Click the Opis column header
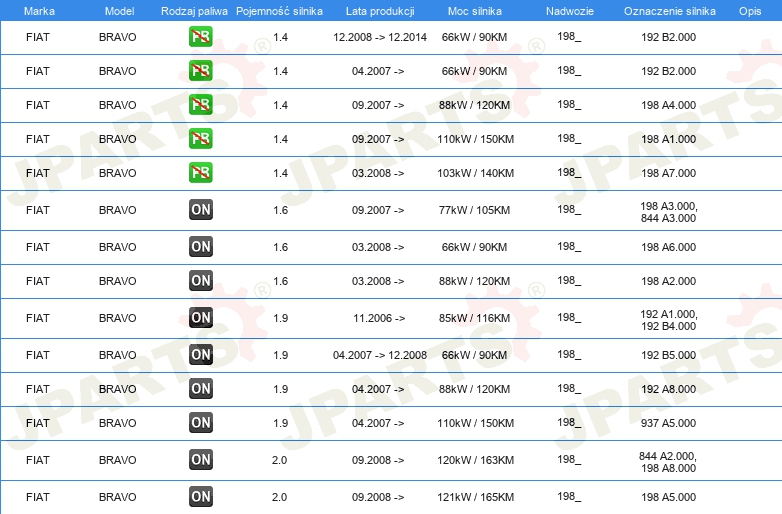This screenshot has width=782, height=514. tap(750, 11)
